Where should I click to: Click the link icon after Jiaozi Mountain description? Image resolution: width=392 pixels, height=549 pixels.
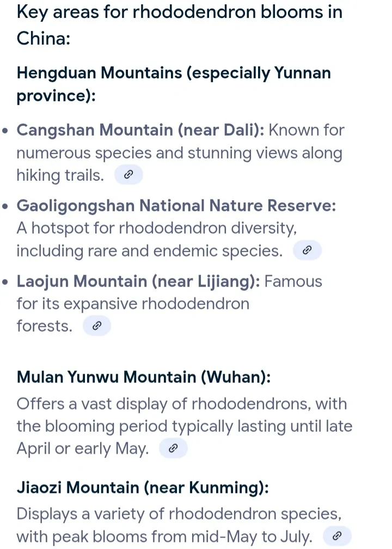337,536
